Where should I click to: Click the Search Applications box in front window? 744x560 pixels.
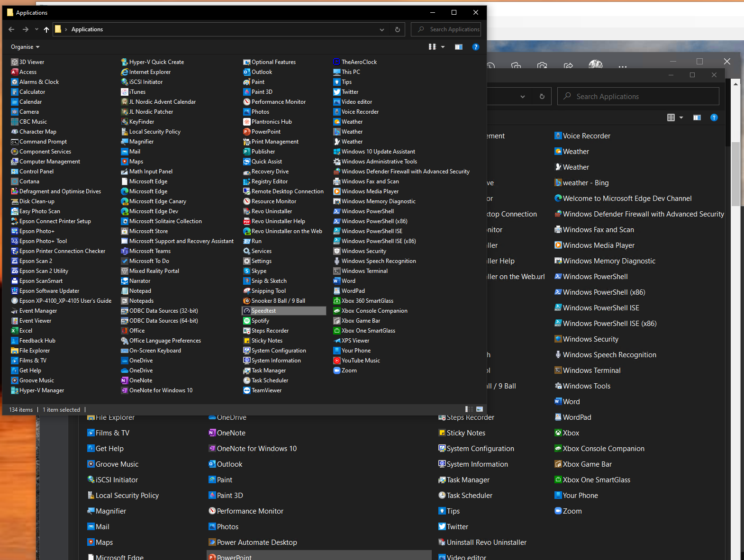coord(446,29)
